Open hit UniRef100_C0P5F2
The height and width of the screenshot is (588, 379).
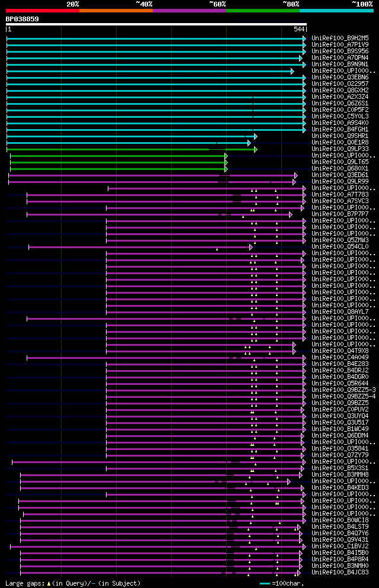pos(340,110)
